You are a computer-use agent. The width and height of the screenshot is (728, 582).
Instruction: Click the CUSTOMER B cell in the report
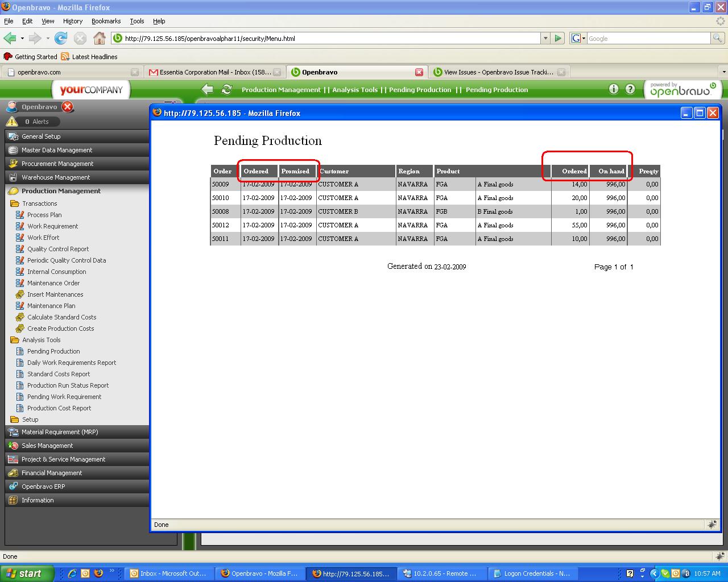tap(338, 211)
